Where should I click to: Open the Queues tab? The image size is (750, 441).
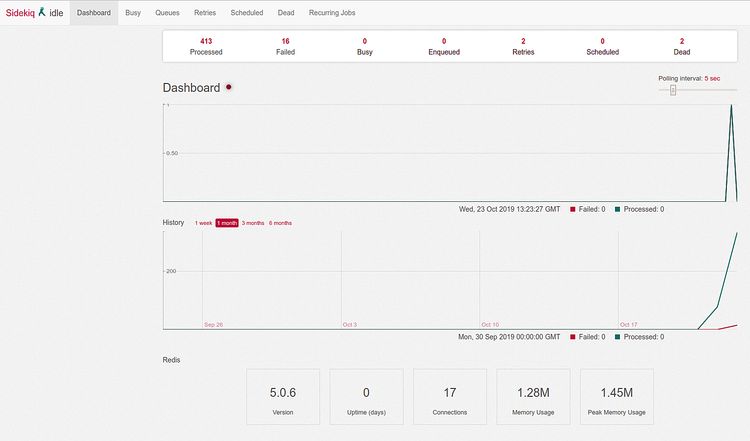(167, 13)
